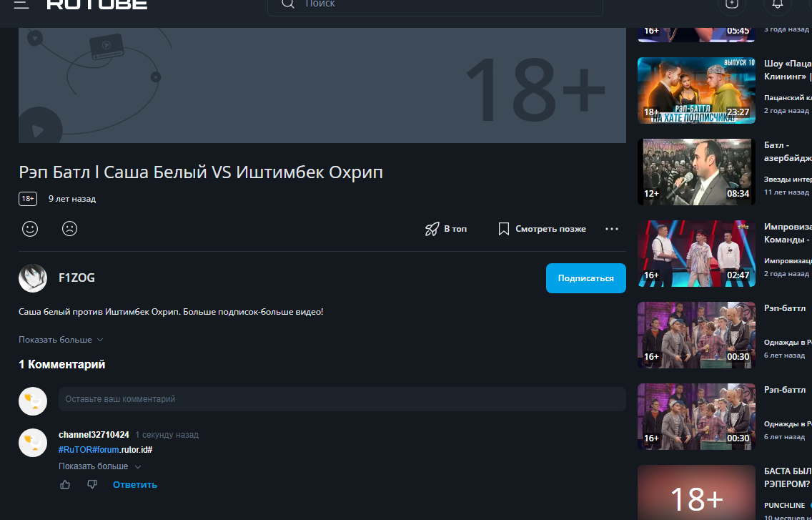Boost video with В топ rocket
The width and height of the screenshot is (812, 520).
pyautogui.click(x=446, y=229)
